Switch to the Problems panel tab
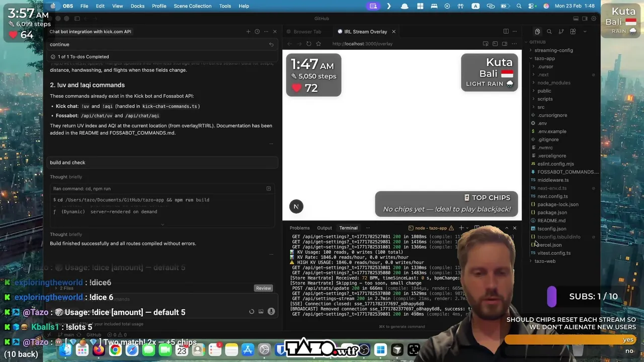Image resolution: width=644 pixels, height=362 pixels. [299, 228]
